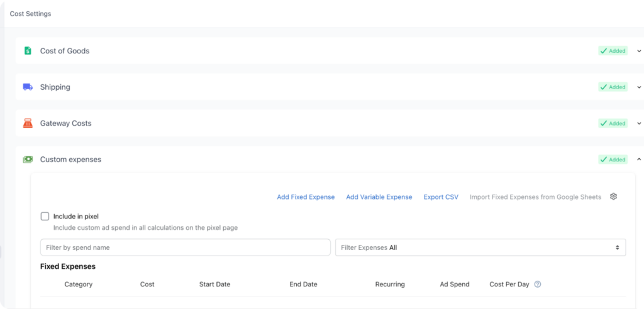Click Added badge on Shipping row

click(x=613, y=87)
